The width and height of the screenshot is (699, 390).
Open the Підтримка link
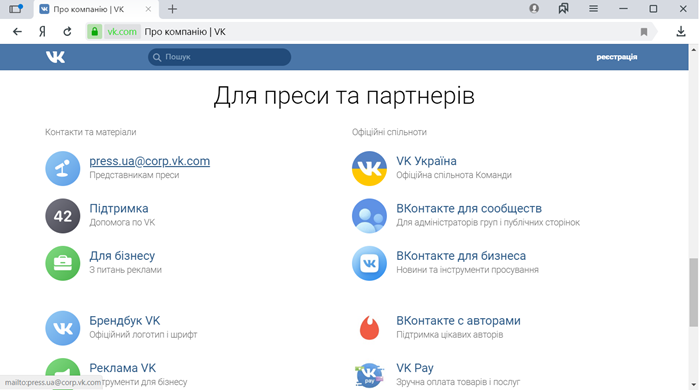pyautogui.click(x=119, y=208)
